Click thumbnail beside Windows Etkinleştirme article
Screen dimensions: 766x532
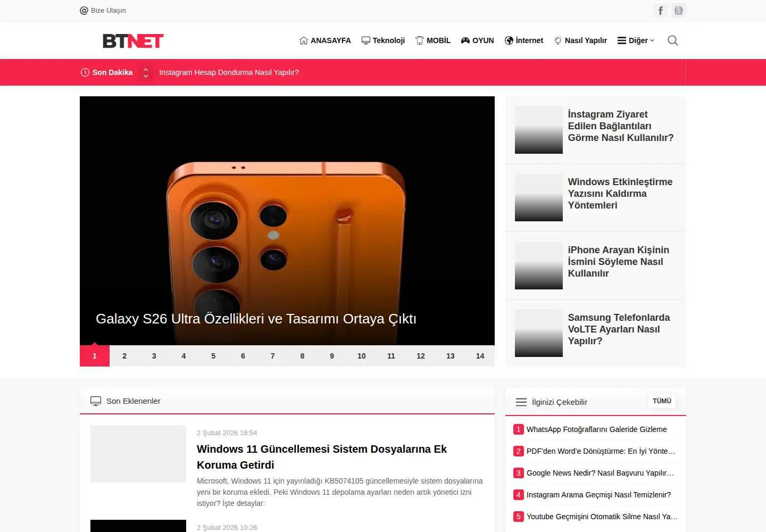click(x=539, y=197)
